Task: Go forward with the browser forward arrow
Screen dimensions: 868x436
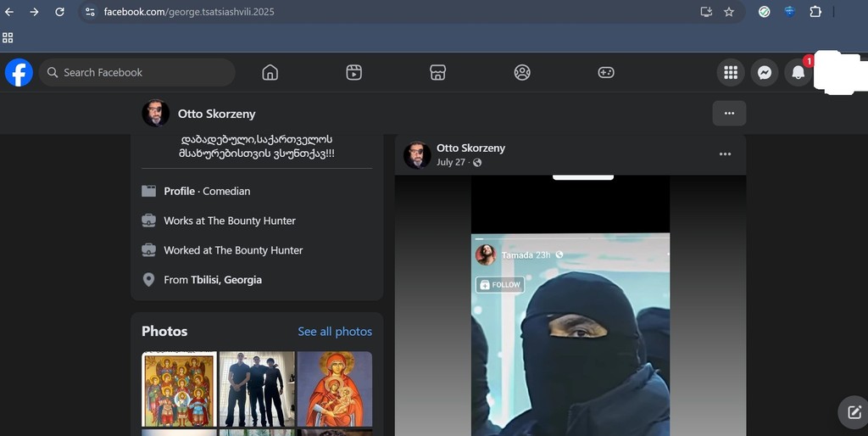Action: point(34,12)
